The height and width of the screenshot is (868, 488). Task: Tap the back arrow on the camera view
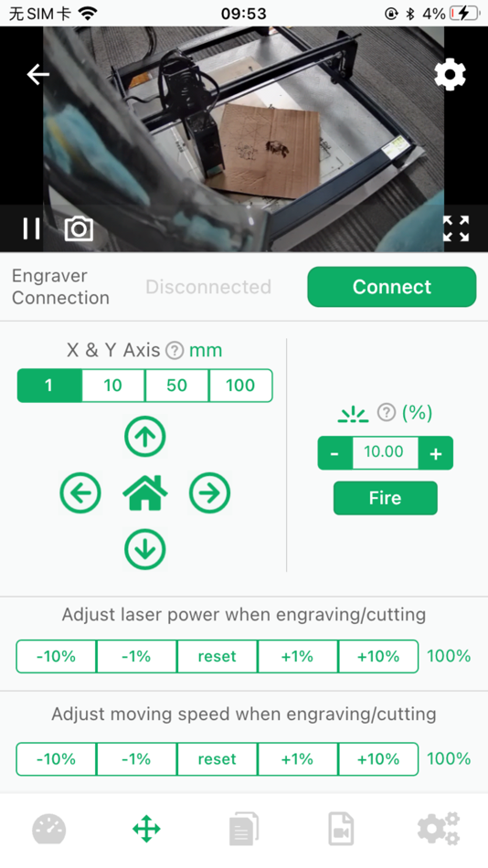38,74
